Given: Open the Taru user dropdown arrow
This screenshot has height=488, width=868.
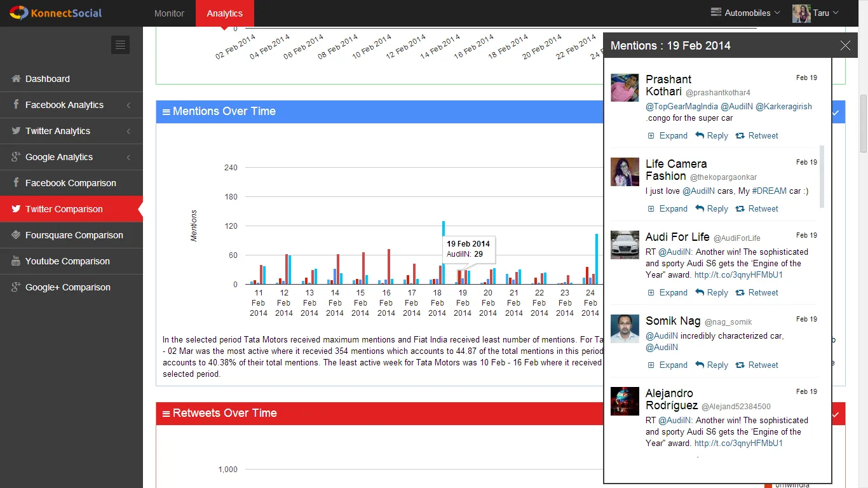Looking at the screenshot, I should [836, 13].
